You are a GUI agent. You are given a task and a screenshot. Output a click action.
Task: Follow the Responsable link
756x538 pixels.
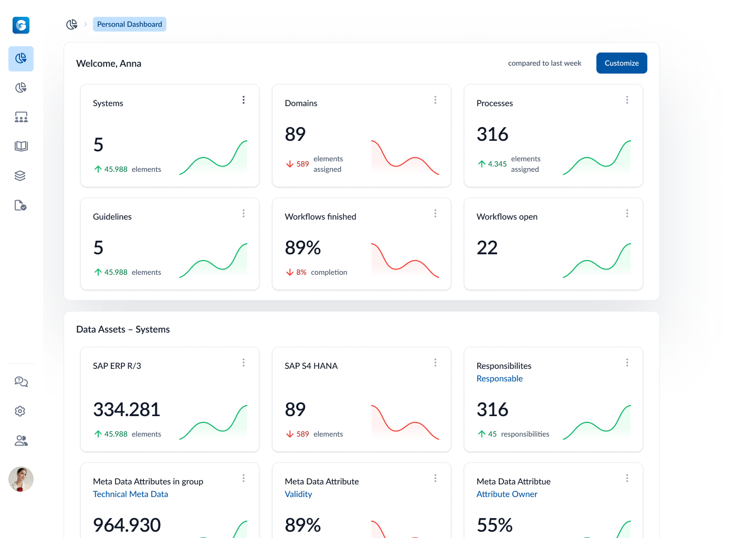pyautogui.click(x=499, y=378)
